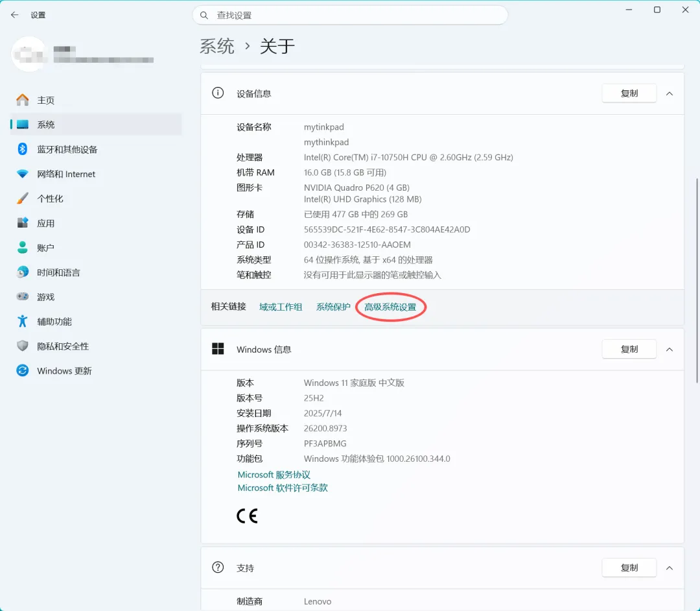Click the 设备信息 info circle icon
The image size is (700, 611).
(218, 93)
